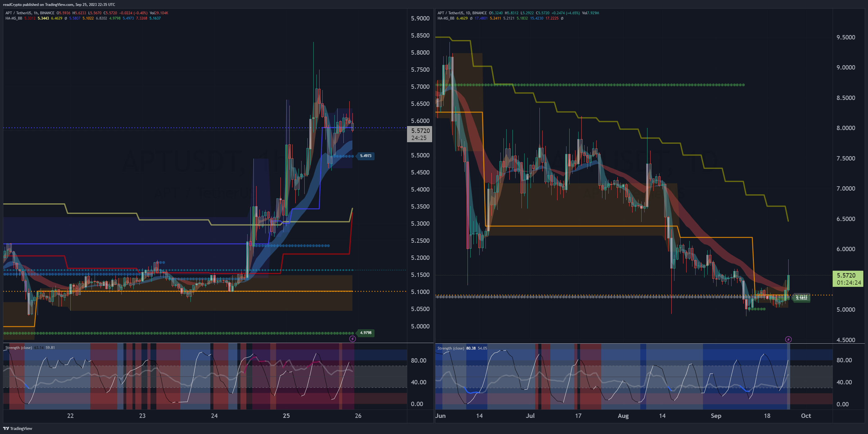Click the HA-MS_BB indicator label on the 1h chart
Screen dimensions: 868x434
(x=14, y=18)
